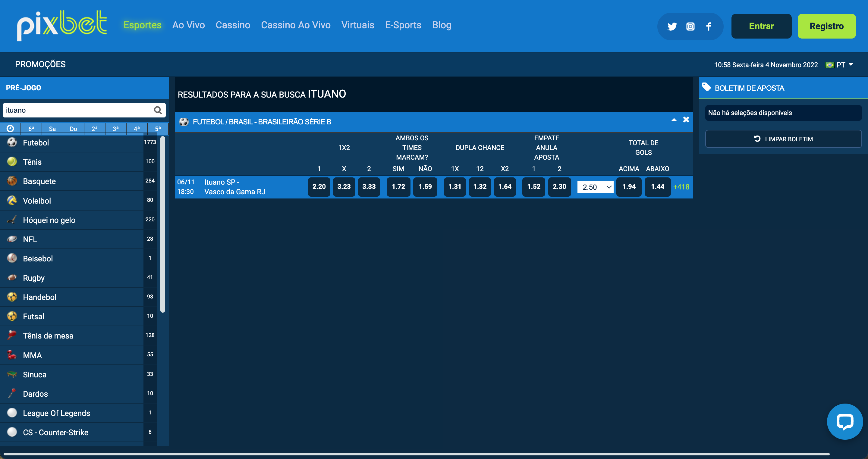
Task: Open the live chat bubble
Action: pyautogui.click(x=845, y=421)
